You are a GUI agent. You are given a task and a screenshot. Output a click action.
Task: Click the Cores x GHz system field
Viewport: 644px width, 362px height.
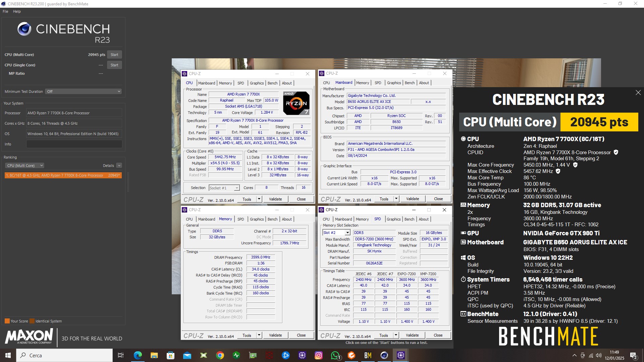[x=74, y=123]
